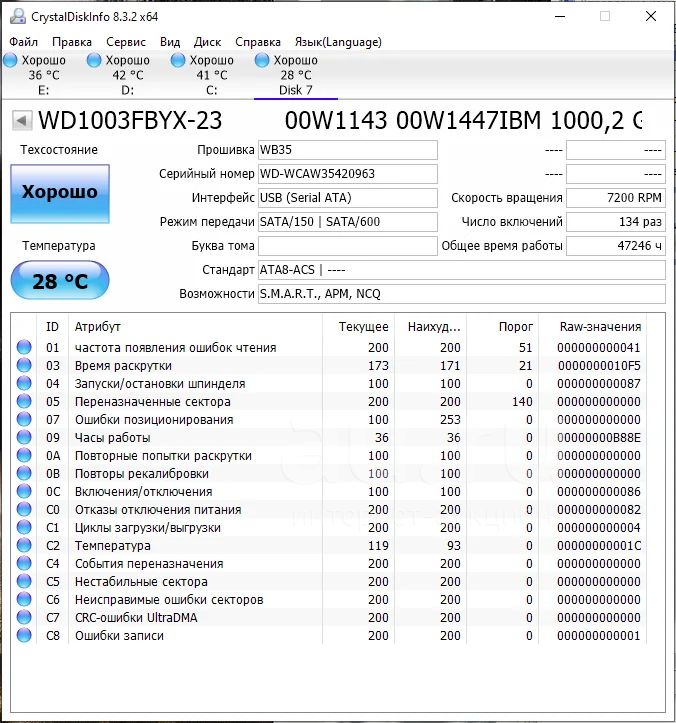Click the serial number field WD-WCAW35420963

347,174
